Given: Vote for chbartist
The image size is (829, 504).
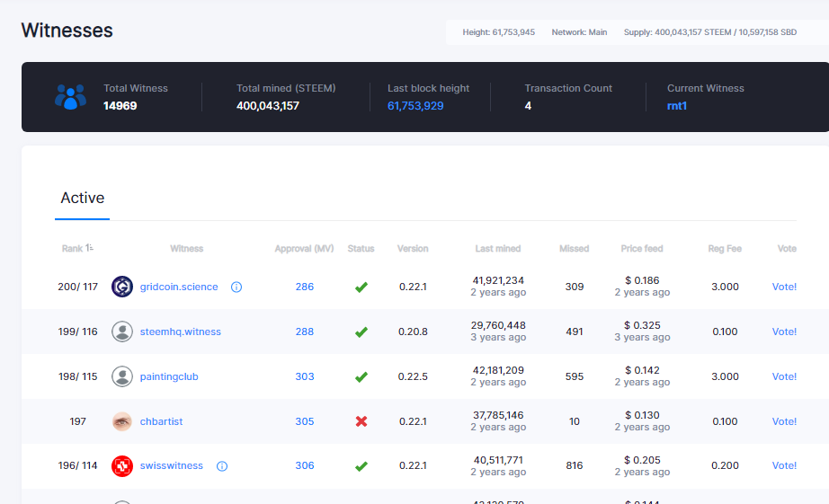Looking at the screenshot, I should 784,421.
